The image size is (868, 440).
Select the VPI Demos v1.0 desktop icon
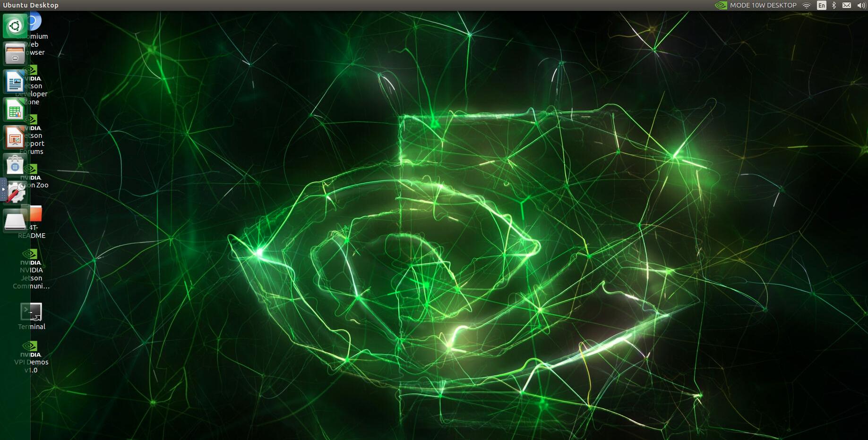(31, 357)
